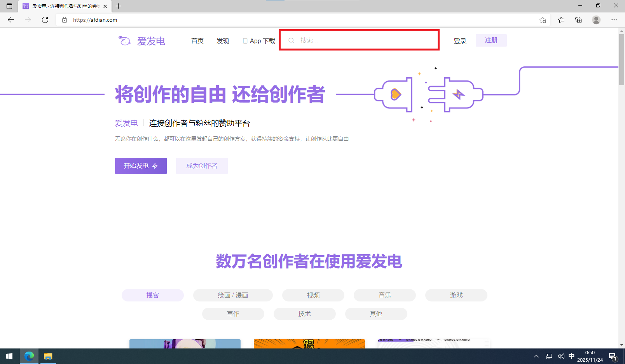Image resolution: width=625 pixels, height=364 pixels.
Task: Select the 播客 category filter
Action: [152, 295]
